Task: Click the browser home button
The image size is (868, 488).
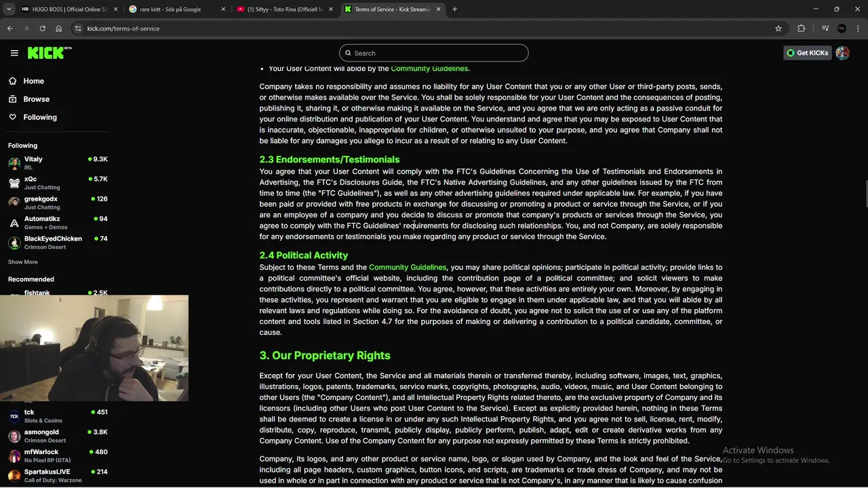Action: click(58, 28)
